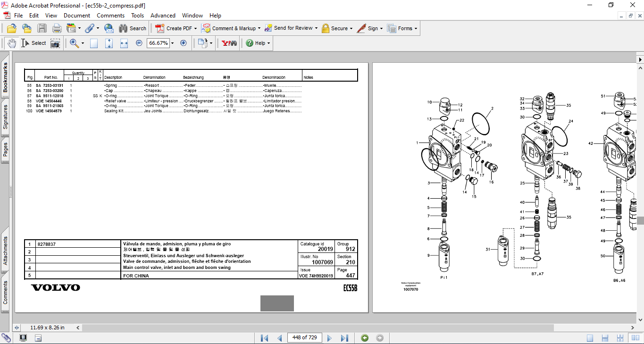644x344 pixels.
Task: Print the document using printer icon
Action: point(57,28)
